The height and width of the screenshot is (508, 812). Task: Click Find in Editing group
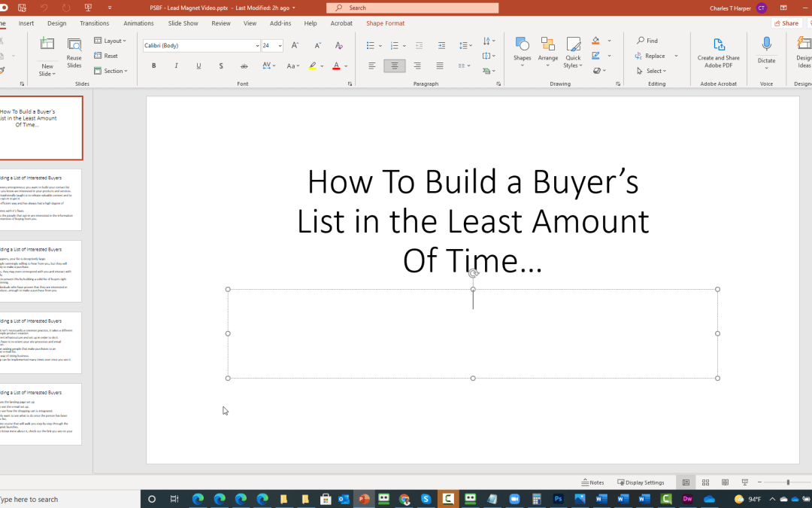647,41
